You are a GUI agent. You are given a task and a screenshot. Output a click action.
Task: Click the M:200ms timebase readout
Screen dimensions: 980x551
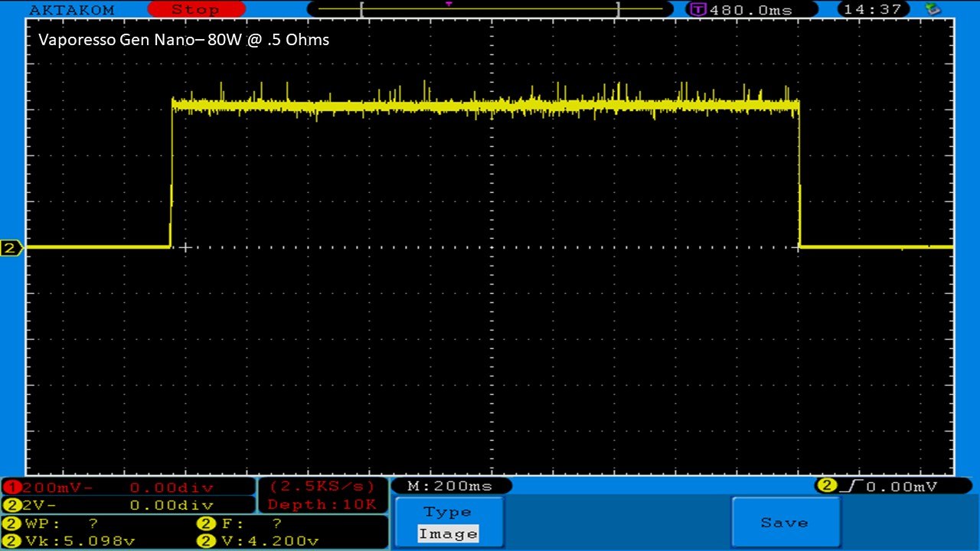click(x=450, y=486)
